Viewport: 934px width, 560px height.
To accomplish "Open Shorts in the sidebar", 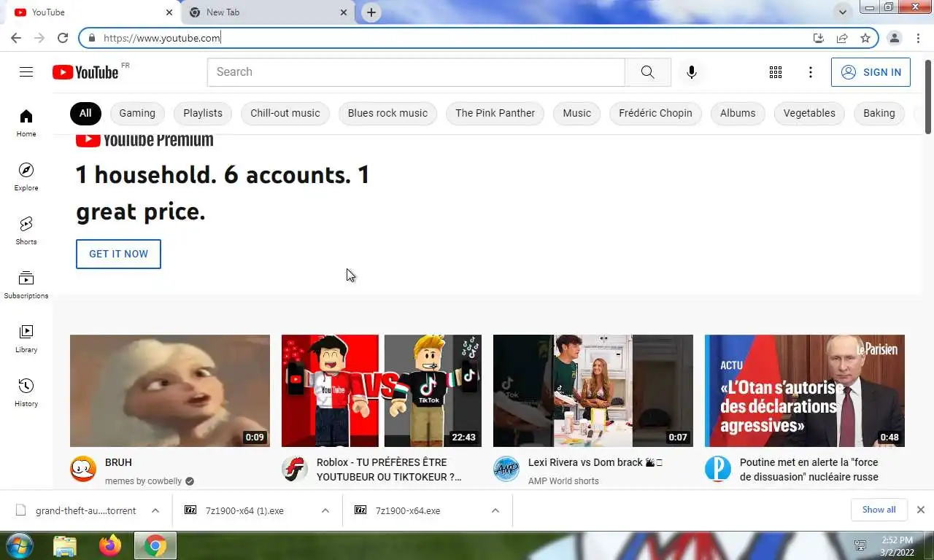I will click(26, 230).
